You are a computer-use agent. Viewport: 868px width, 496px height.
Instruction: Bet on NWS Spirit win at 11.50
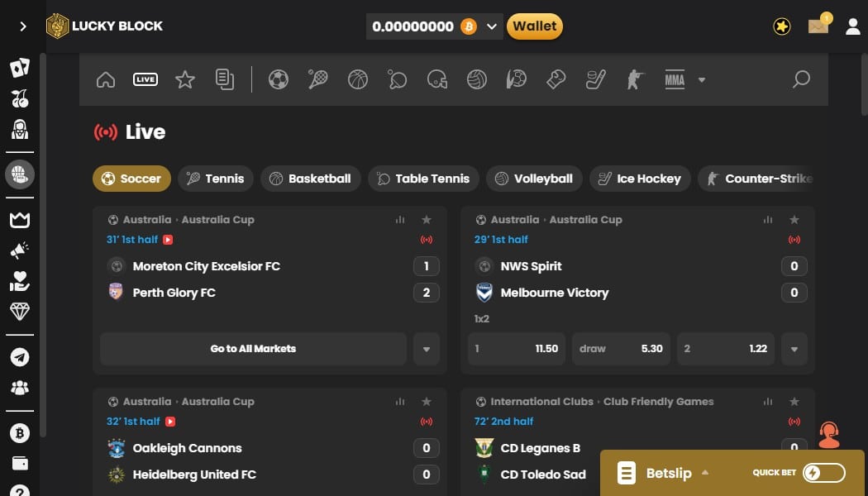pos(517,349)
